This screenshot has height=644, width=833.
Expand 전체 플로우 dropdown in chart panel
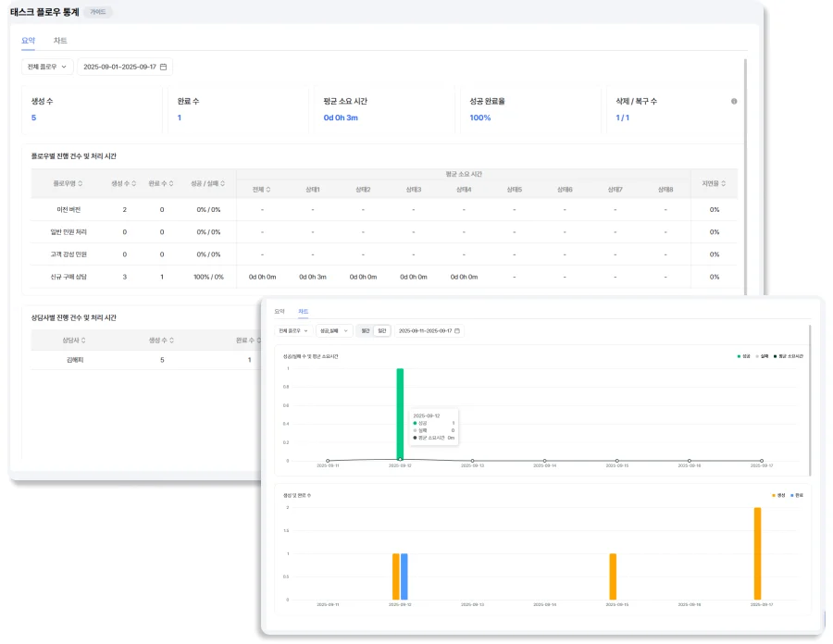pos(292,330)
